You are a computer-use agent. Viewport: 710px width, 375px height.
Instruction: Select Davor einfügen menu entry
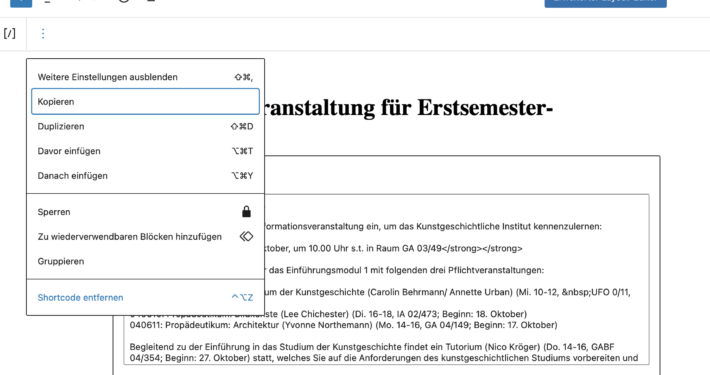(x=145, y=151)
